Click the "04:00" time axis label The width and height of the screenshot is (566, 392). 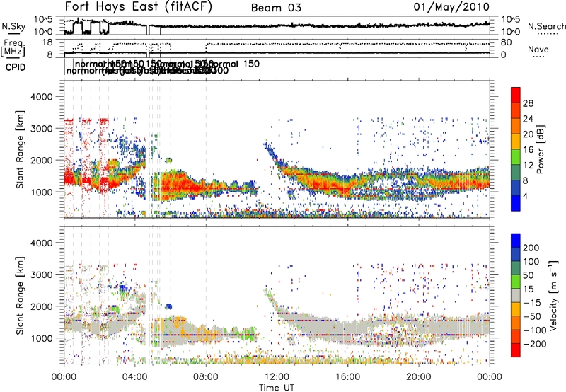pos(135,377)
